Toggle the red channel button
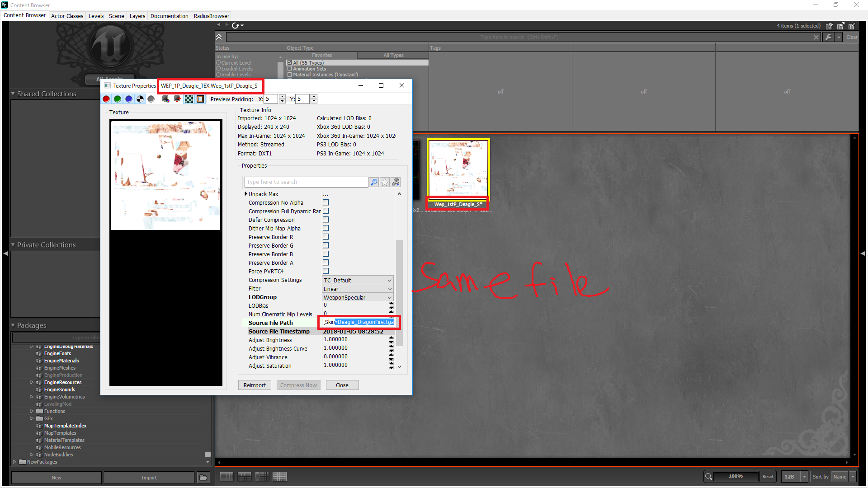868x488 pixels. click(x=106, y=99)
